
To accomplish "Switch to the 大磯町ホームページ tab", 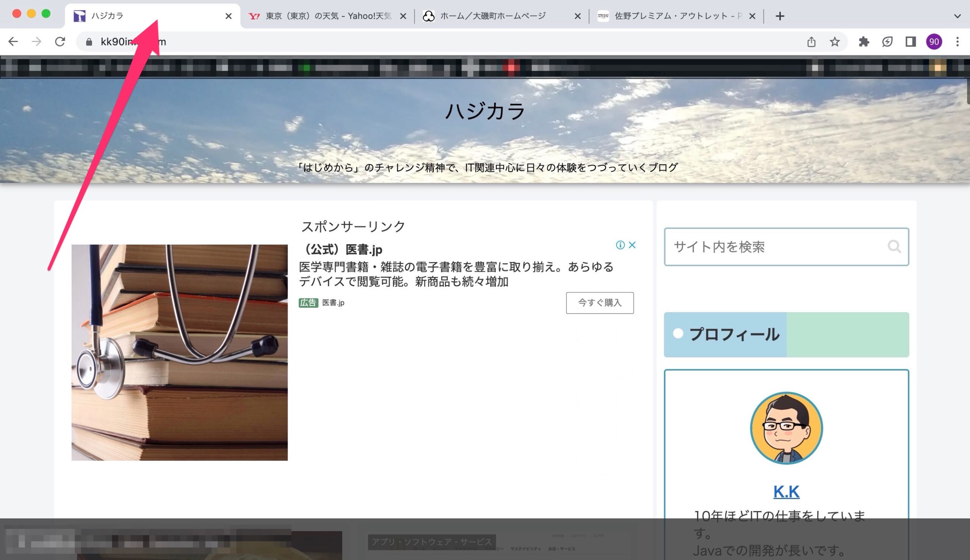I will pyautogui.click(x=502, y=16).
